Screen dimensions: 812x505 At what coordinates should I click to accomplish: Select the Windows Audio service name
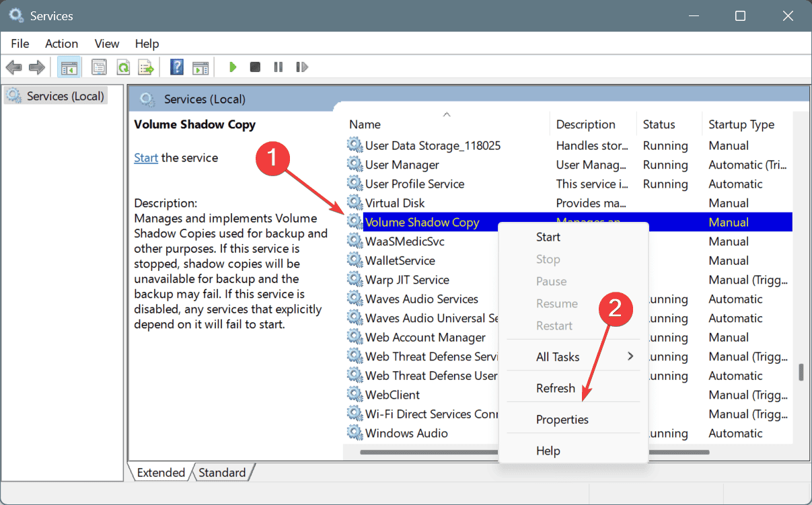point(406,433)
